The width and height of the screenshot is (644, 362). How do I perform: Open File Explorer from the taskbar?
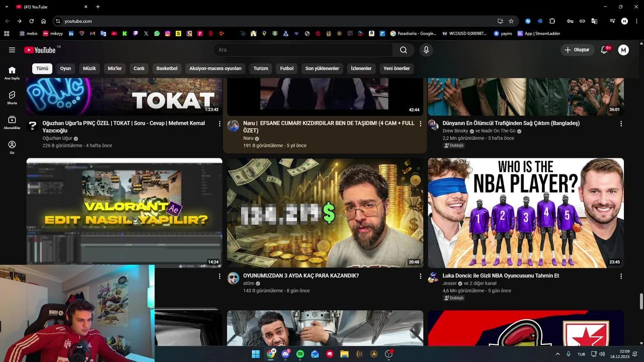344,354
